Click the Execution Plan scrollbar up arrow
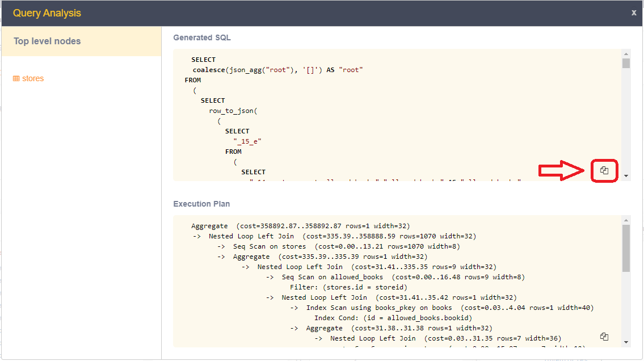644x361 pixels. (x=626, y=220)
